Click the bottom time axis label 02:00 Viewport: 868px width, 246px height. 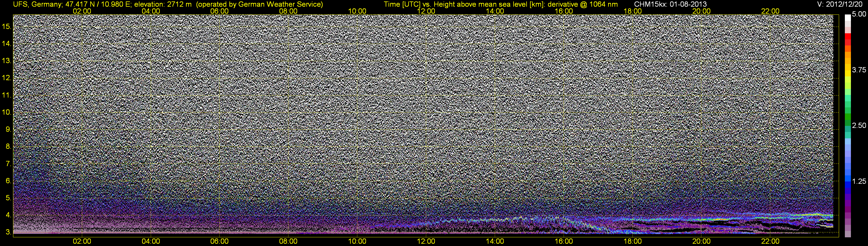82,241
